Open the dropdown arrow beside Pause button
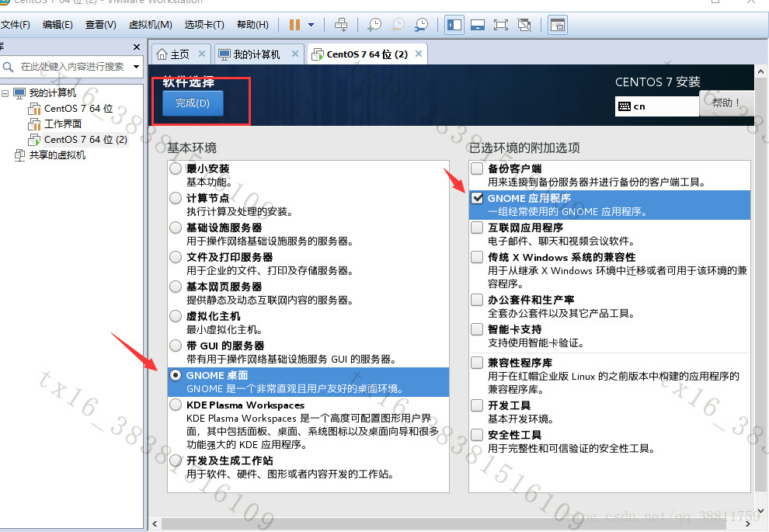This screenshot has height=532, width=769. click(311, 25)
